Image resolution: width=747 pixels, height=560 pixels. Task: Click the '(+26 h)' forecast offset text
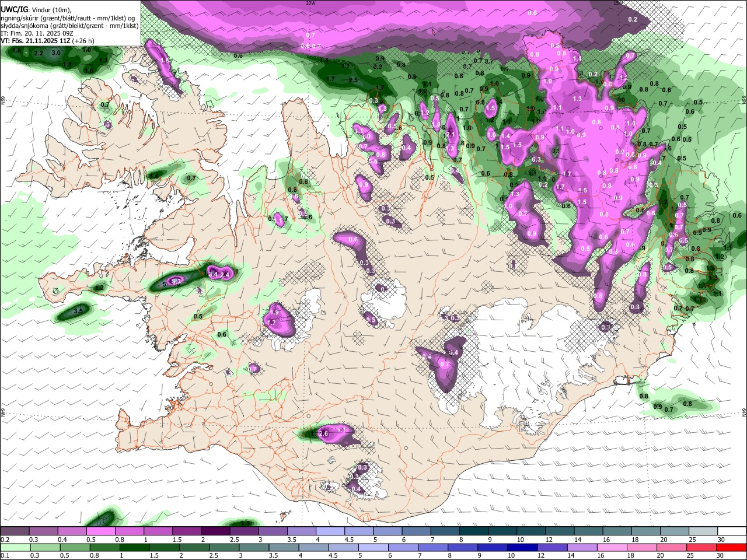click(x=85, y=41)
